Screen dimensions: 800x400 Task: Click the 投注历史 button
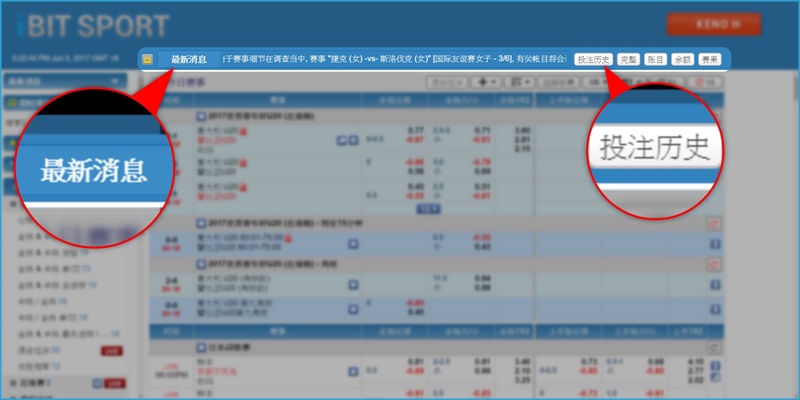[593, 60]
